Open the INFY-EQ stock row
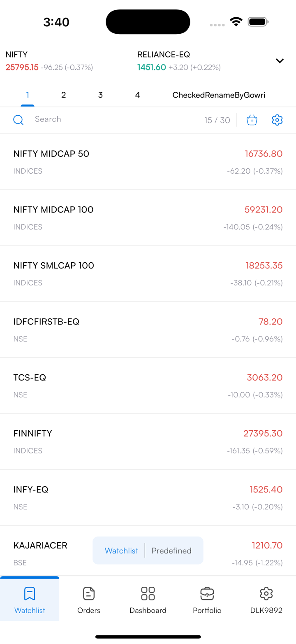The height and width of the screenshot is (644, 296). pos(148,498)
